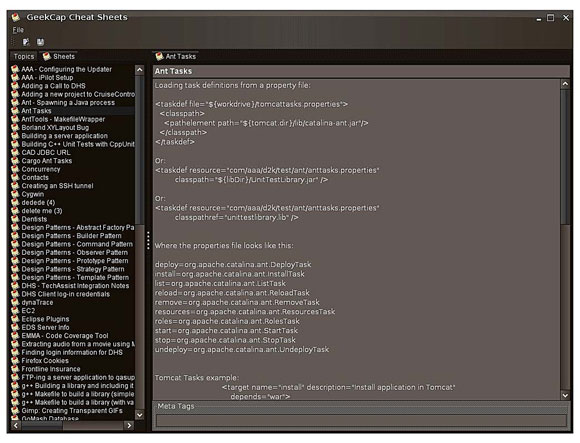This screenshot has height=443, width=580.
Task: Click the sheet list scroll down arrow
Action: tap(139, 415)
